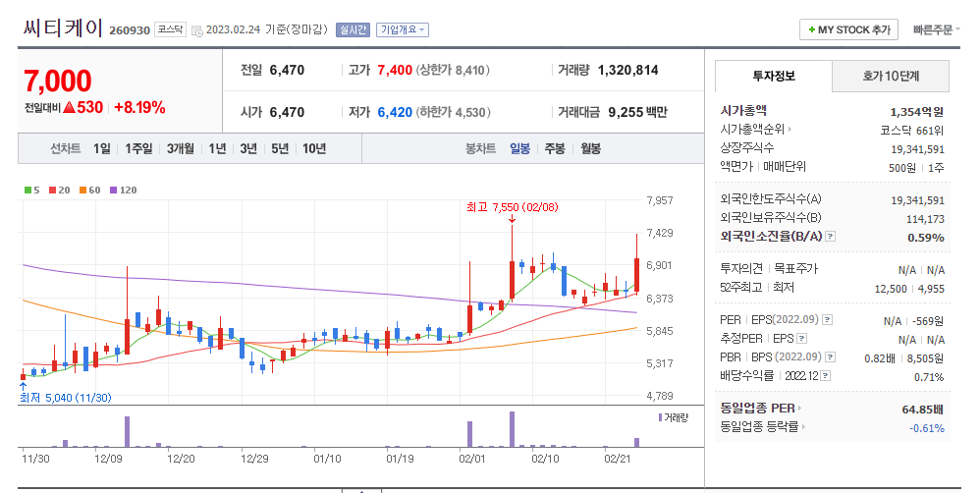
Task: Click the 하한가 4,530 text
Action: coord(453,113)
